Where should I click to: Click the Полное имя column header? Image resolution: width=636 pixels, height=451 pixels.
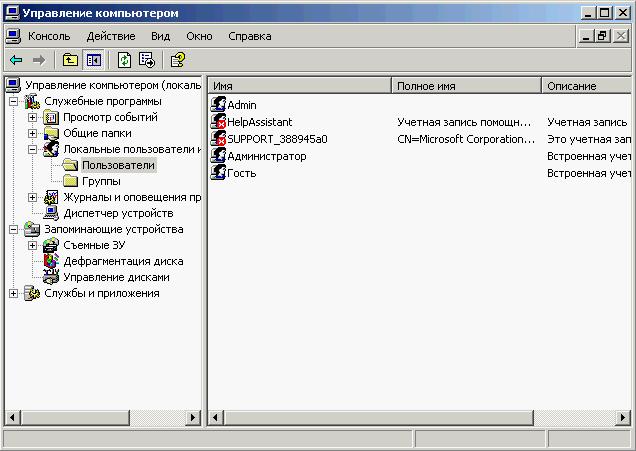[466, 86]
